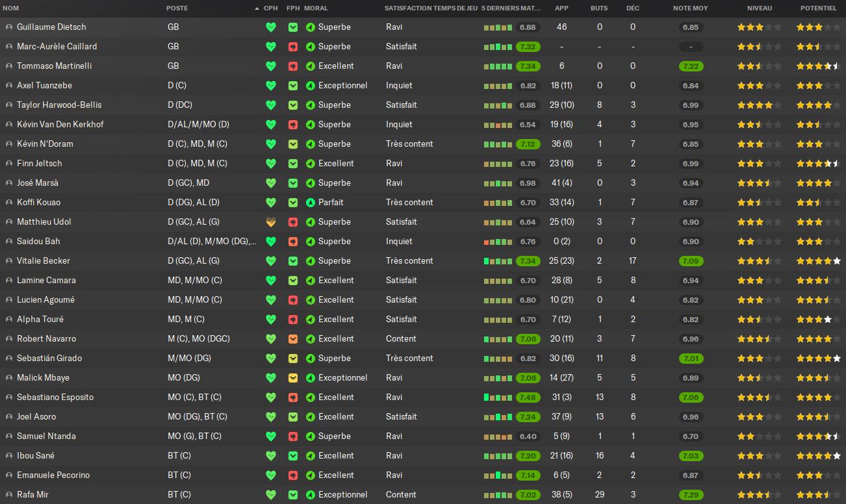The image size is (846, 504).
Task: Click the morale icon for Axel Tuanzebe
Action: point(310,86)
